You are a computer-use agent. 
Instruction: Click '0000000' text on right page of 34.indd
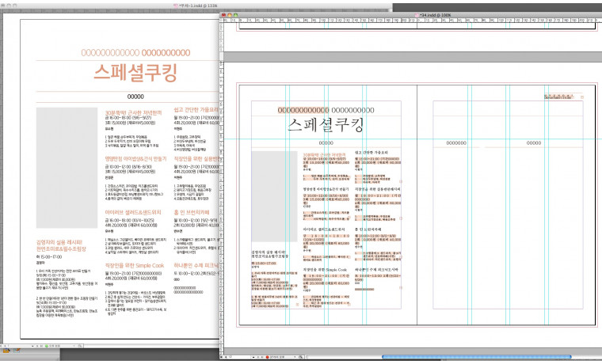coord(456,142)
